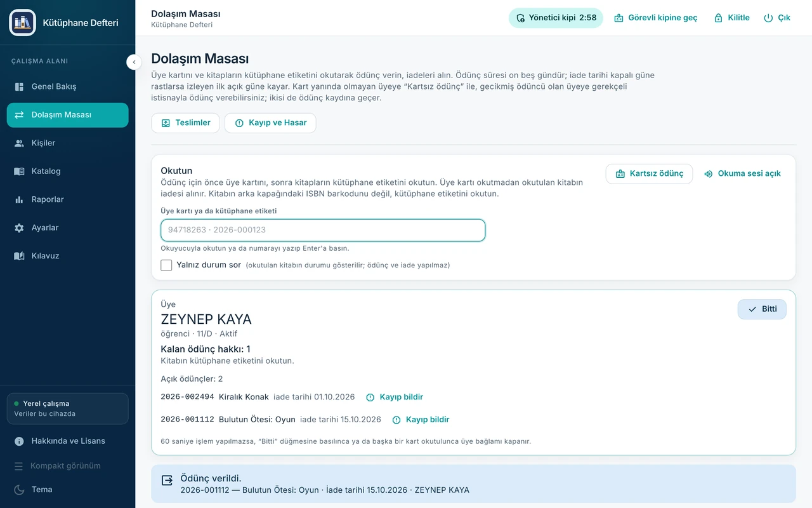Click the Kütüphane Defteri app logo
Viewport: 812px width, 508px height.
click(x=23, y=23)
